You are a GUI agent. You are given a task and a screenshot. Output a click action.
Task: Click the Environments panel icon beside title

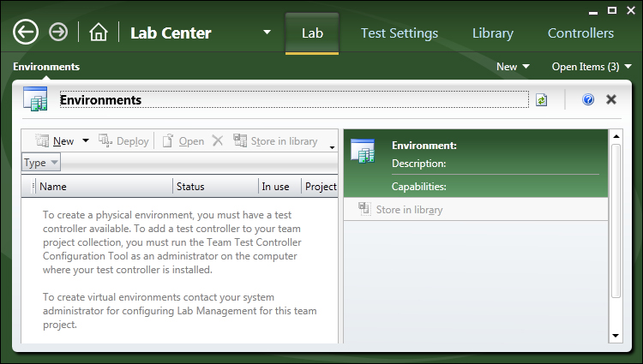coord(36,98)
